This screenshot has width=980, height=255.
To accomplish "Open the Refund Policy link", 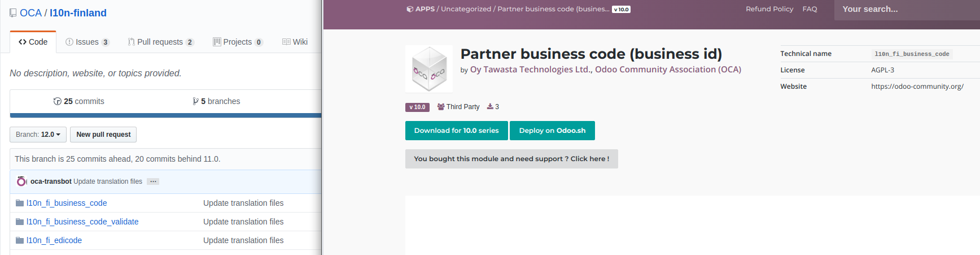I will pos(769,9).
